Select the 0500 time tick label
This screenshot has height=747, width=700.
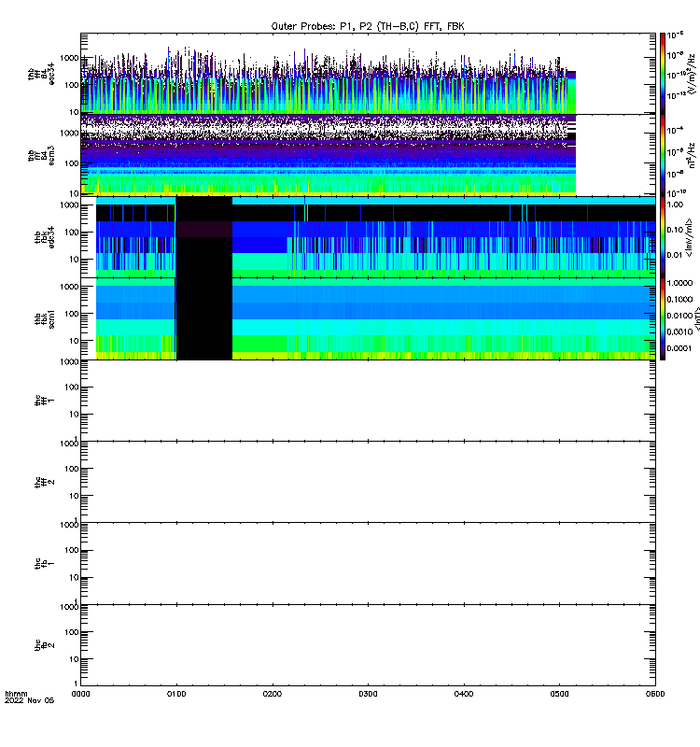(559, 694)
